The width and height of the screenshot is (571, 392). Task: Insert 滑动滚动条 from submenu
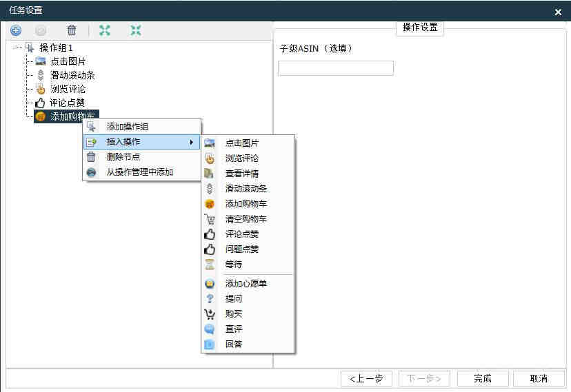(x=248, y=188)
